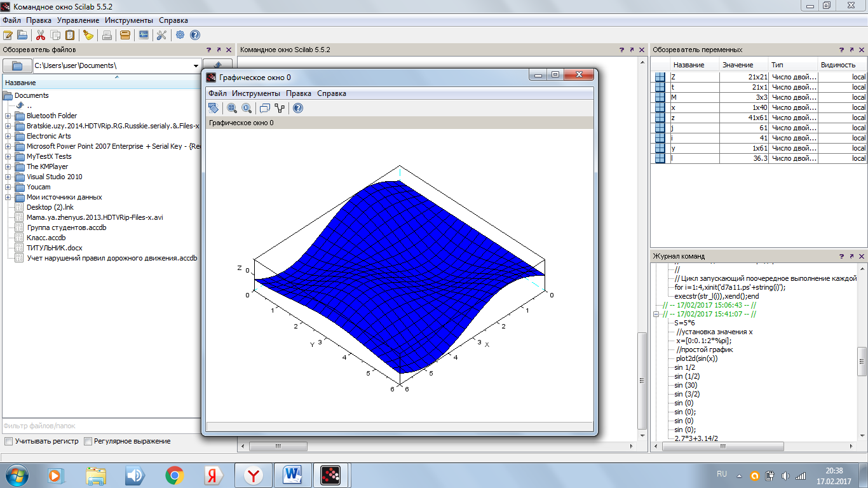Go to parent directory arrow button

(x=217, y=65)
